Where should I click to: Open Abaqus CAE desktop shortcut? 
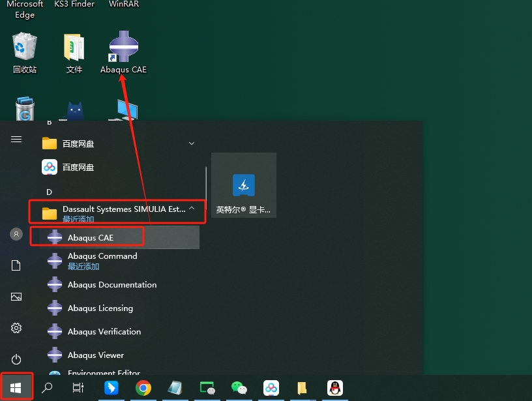click(123, 51)
